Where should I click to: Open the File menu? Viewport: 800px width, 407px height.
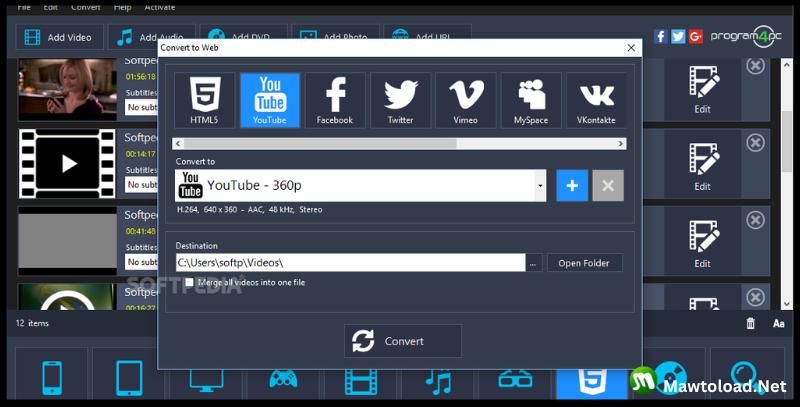click(23, 7)
